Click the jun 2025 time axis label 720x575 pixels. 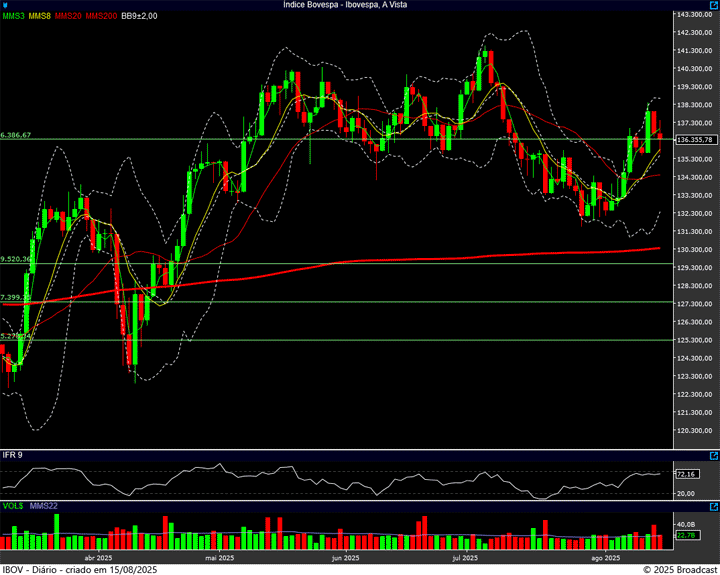pyautogui.click(x=345, y=558)
